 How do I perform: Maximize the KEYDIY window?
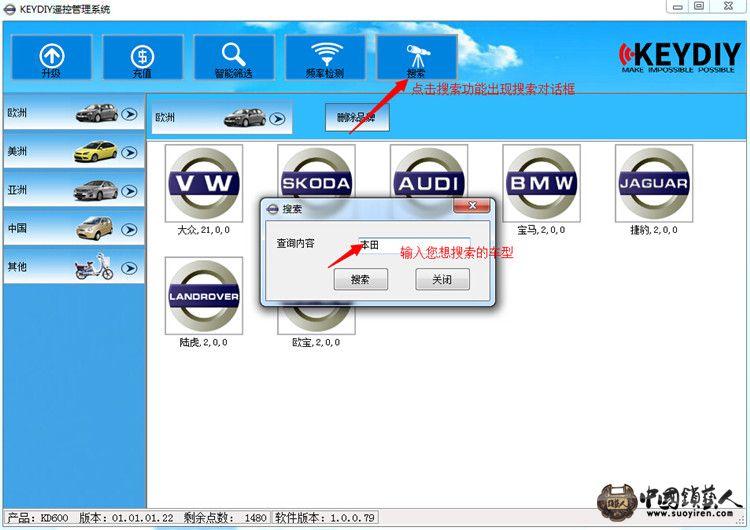(x=699, y=6)
